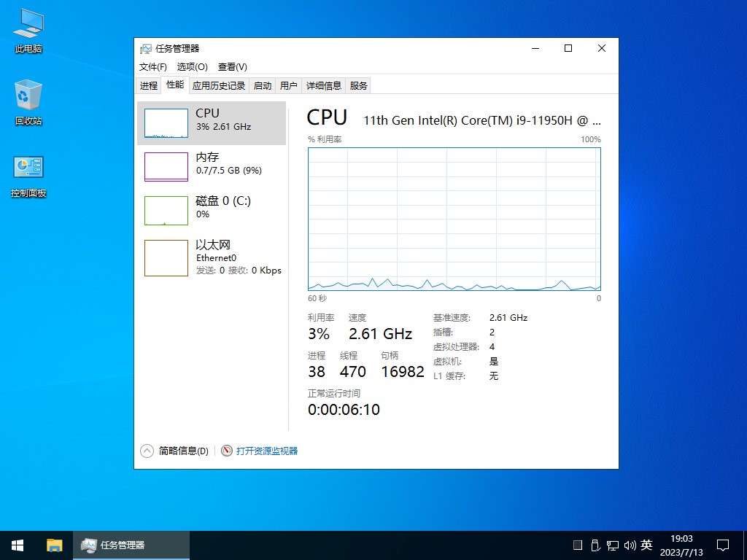747x560 pixels.
Task: Click CPU mini graph thumbnail
Action: [166, 122]
